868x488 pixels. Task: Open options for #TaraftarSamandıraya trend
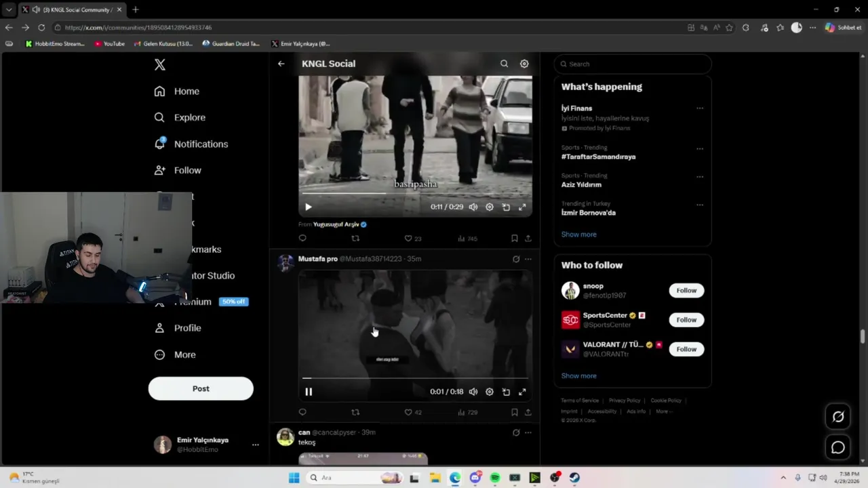click(700, 148)
